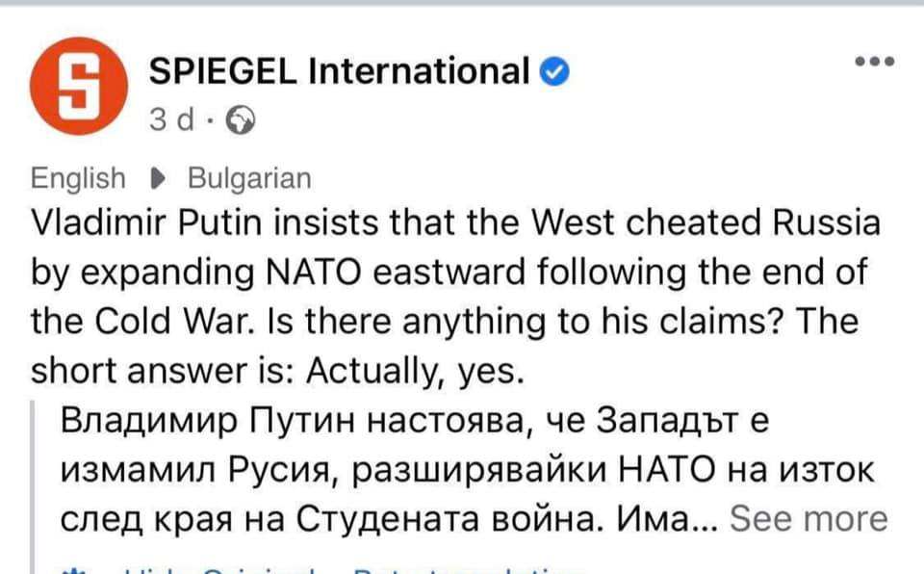Click the '3 d' post timestamp

(171, 119)
